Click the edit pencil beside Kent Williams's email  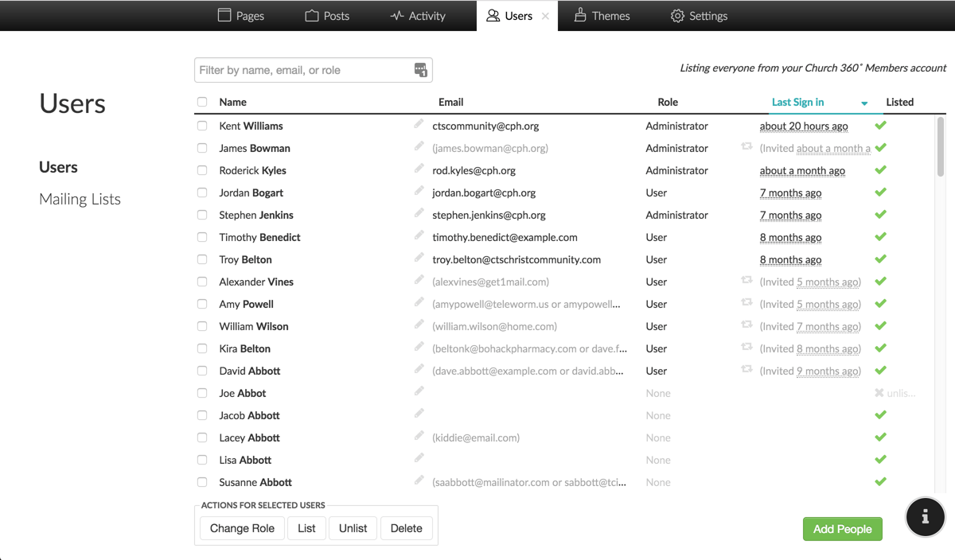(x=419, y=123)
